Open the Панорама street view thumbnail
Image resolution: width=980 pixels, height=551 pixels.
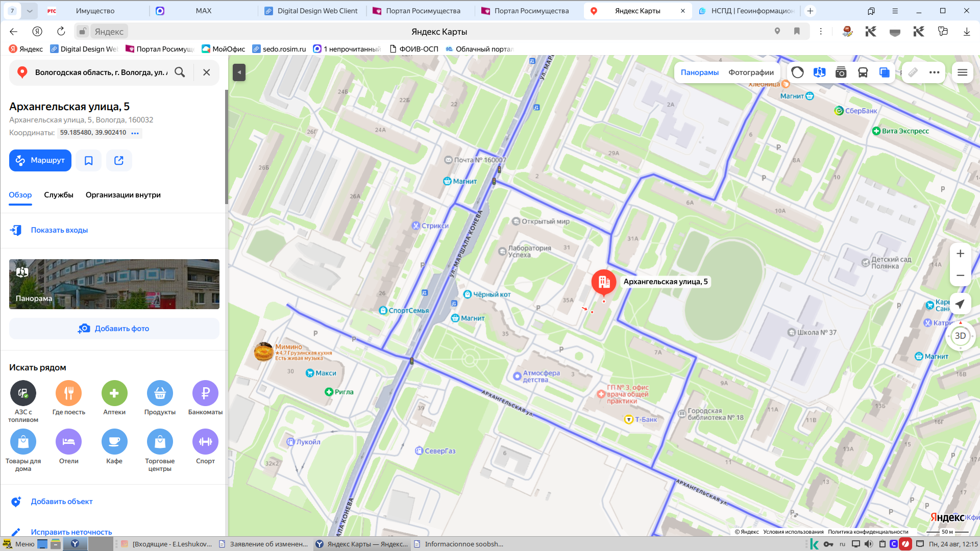pos(114,284)
